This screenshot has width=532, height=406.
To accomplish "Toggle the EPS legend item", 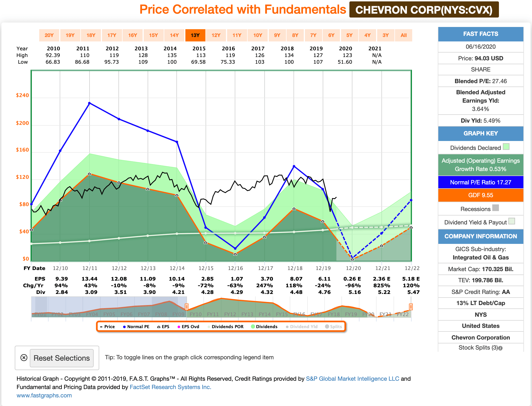I will 163,327.
